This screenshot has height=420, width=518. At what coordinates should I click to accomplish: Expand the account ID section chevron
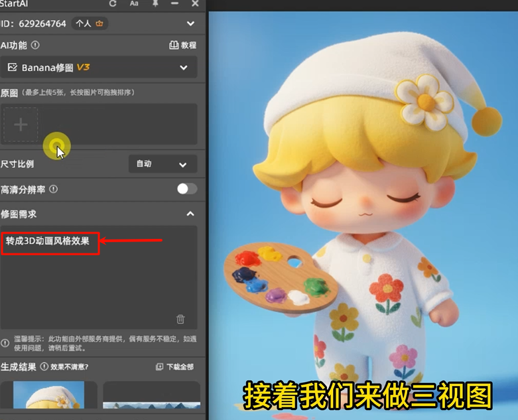click(190, 24)
